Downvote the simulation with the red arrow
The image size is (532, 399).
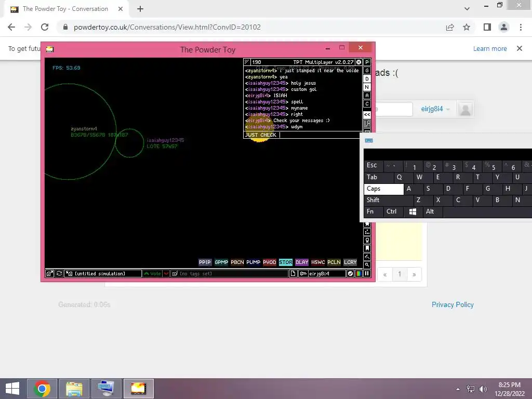pyautogui.click(x=166, y=273)
